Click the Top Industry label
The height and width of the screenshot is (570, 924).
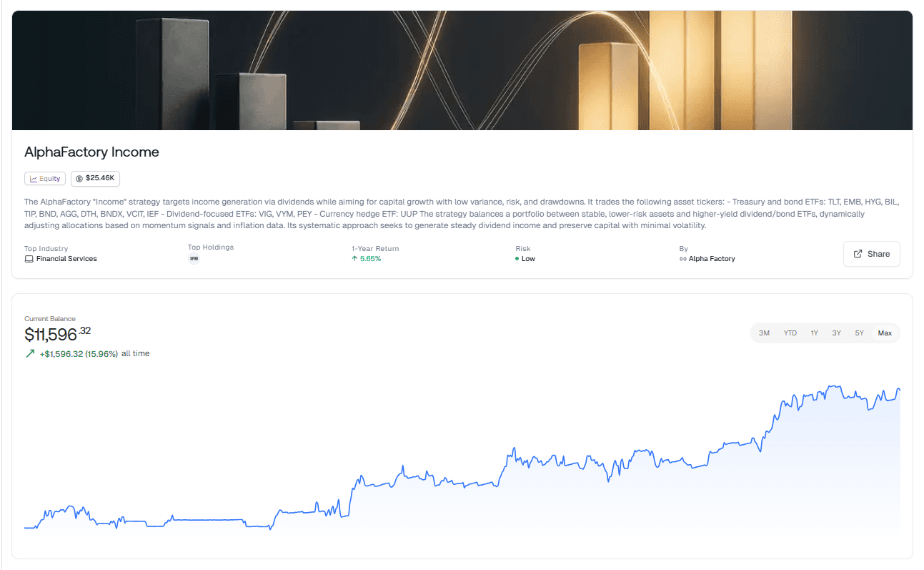pos(46,248)
